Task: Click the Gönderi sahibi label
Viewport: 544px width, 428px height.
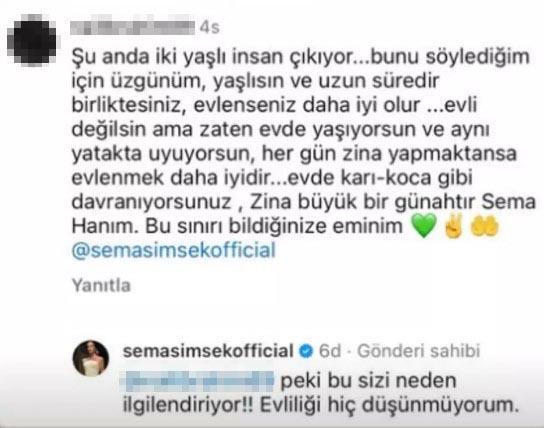Action: click(419, 351)
